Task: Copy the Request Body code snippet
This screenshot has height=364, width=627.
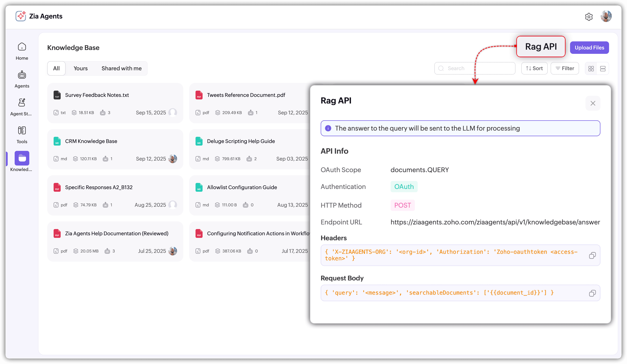Action: coord(592,293)
